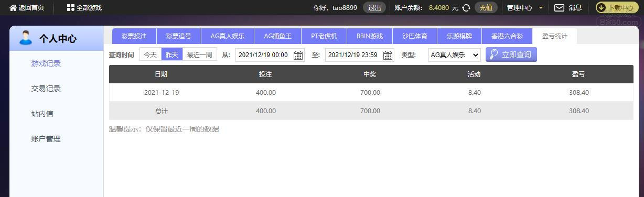This screenshot has height=197, width=644.
Task: Click the grid icon for 全部游戏
Action: pyautogui.click(x=71, y=8)
